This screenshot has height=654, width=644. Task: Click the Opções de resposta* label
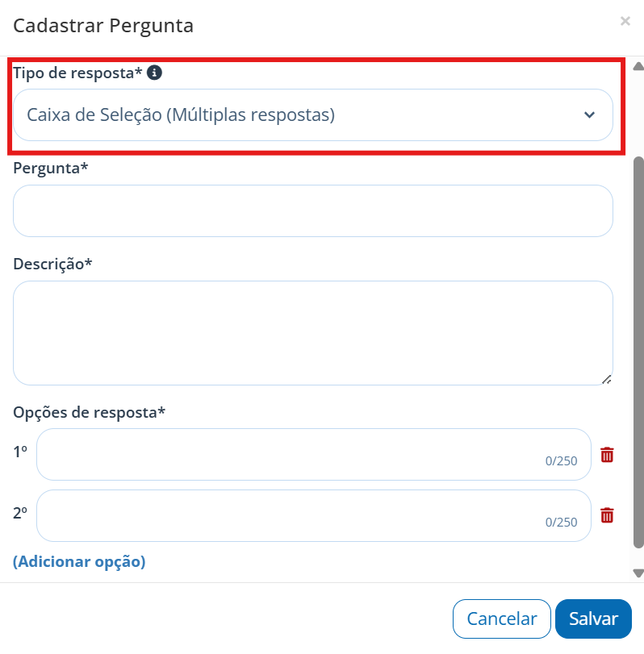coord(90,413)
